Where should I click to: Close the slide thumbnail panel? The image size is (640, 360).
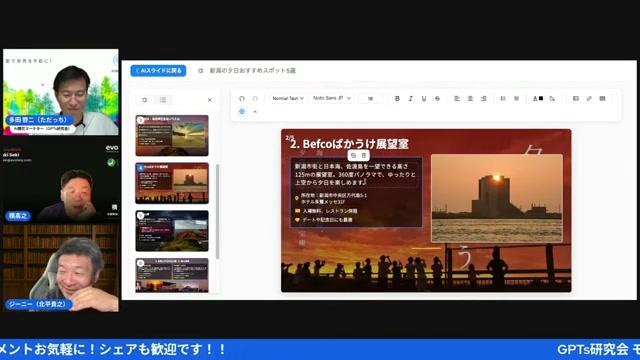pos(210,100)
